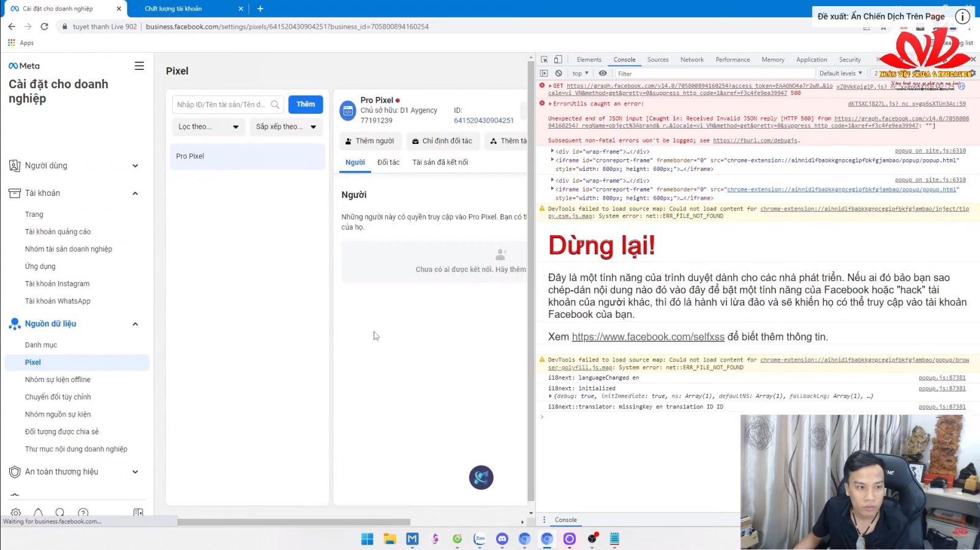This screenshot has height=550, width=980.
Task: Open the floating chat assistant bubble
Action: coord(481,477)
